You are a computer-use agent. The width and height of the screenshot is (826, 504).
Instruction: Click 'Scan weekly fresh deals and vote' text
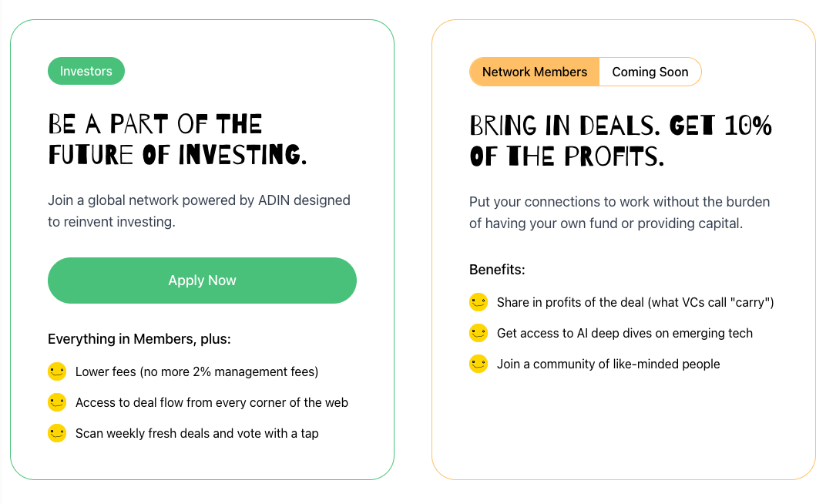click(196, 433)
